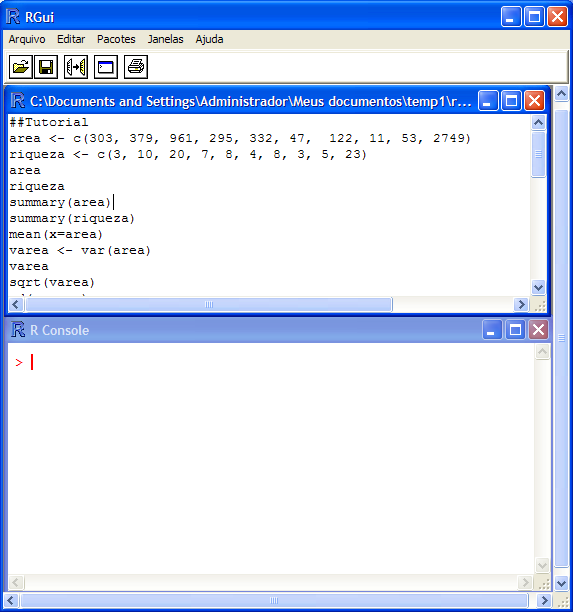Open the Janelas menu

165,39
